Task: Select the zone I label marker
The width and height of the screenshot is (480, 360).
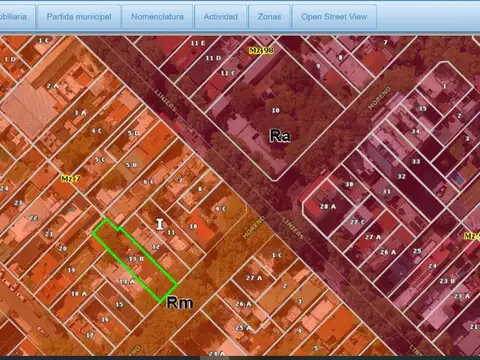Action: click(x=160, y=225)
